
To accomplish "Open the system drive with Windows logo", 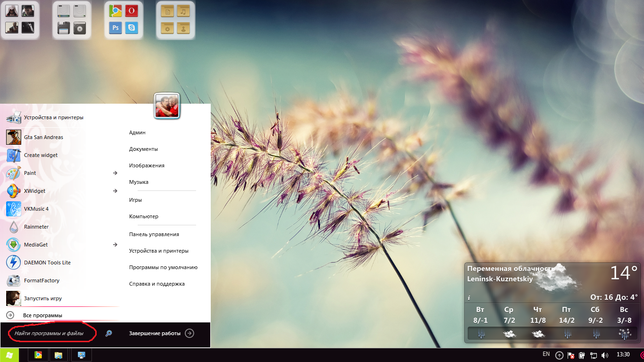I will (x=64, y=11).
